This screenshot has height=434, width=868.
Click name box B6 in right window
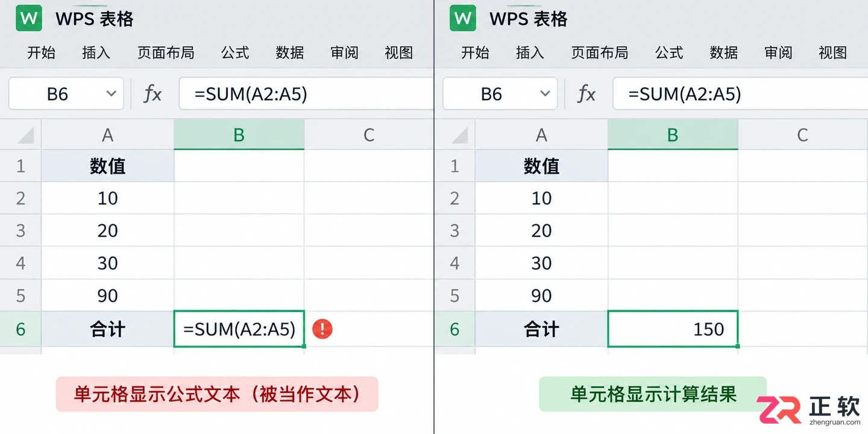[500, 94]
